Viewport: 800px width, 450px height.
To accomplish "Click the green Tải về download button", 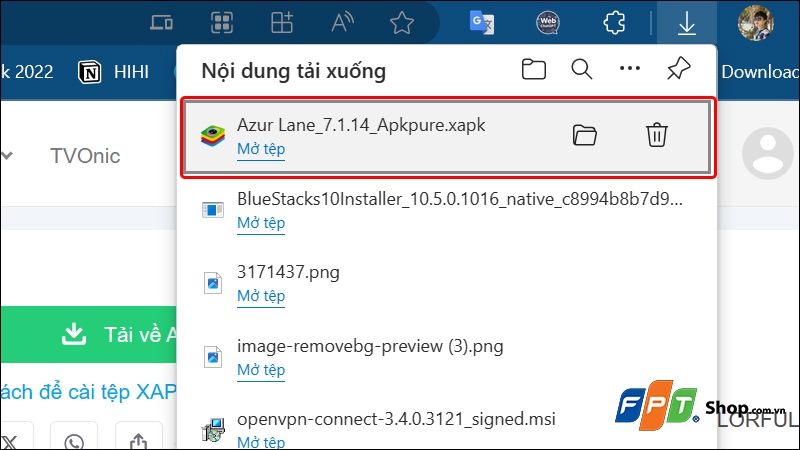I will (x=89, y=334).
